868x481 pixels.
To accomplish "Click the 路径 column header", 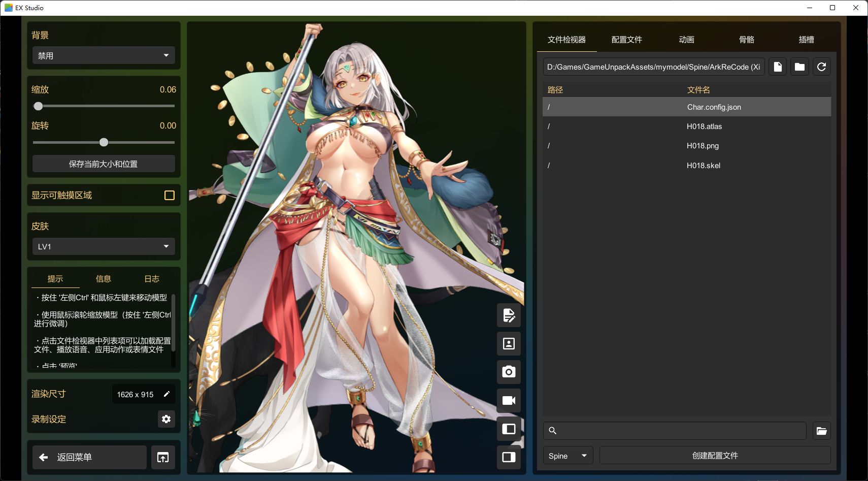I will [x=555, y=90].
